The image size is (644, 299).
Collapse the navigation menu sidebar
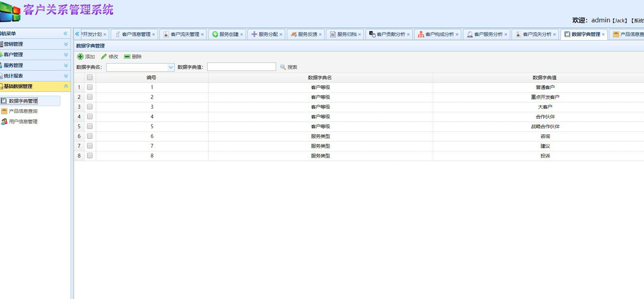(x=65, y=34)
